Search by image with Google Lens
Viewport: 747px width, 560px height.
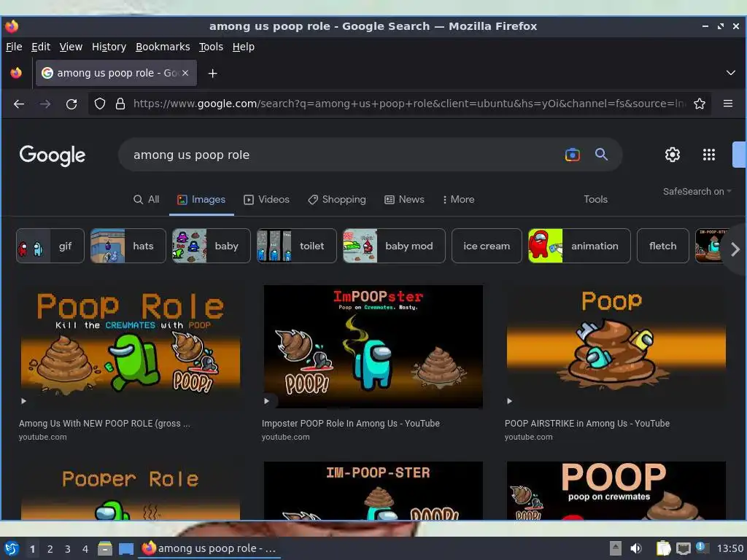(572, 155)
